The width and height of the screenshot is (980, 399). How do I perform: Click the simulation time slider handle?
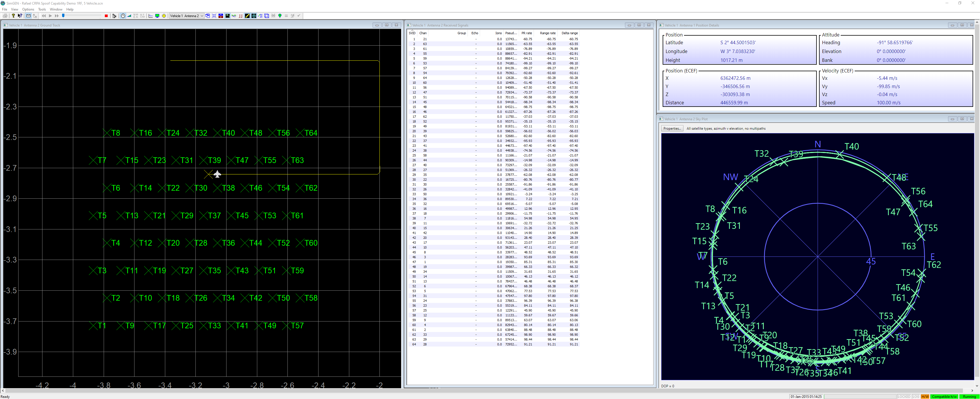63,16
